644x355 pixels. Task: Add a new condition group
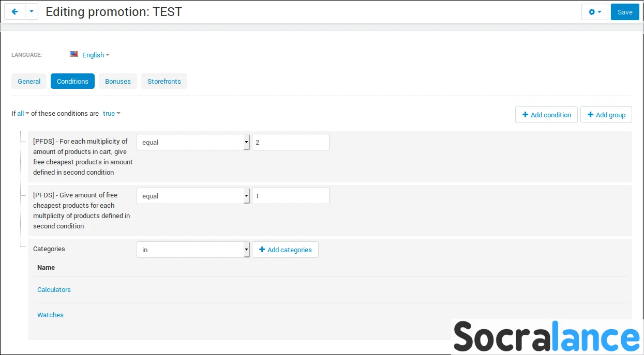click(x=606, y=115)
